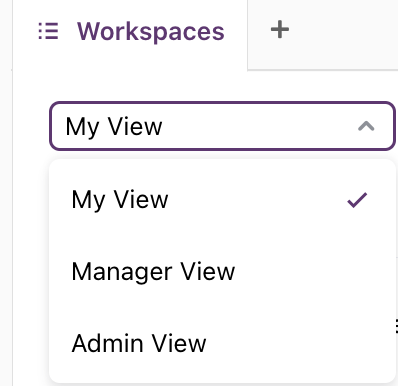Click the upward chevron in view selector

(x=366, y=126)
